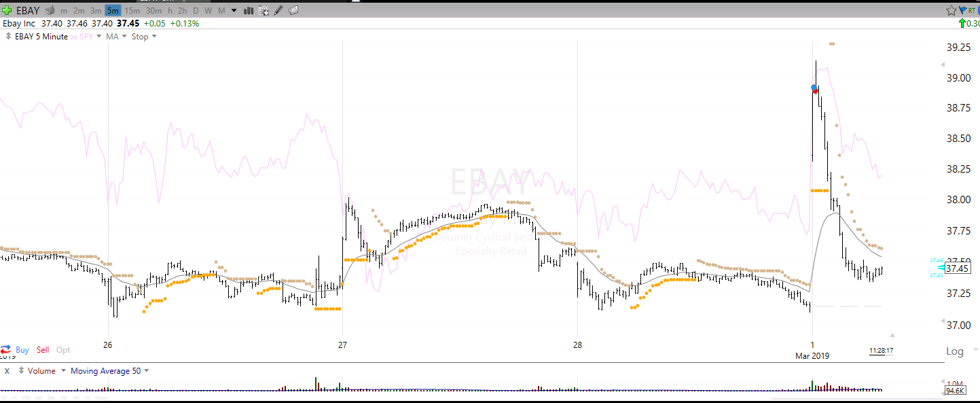
Task: Switch to the 15m timeframe
Action: pyautogui.click(x=132, y=11)
